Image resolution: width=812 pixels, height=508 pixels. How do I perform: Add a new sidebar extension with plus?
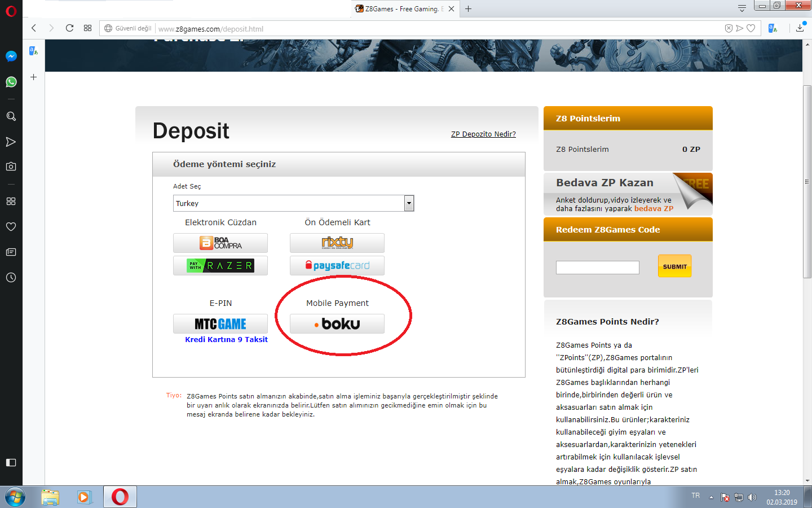tap(33, 77)
